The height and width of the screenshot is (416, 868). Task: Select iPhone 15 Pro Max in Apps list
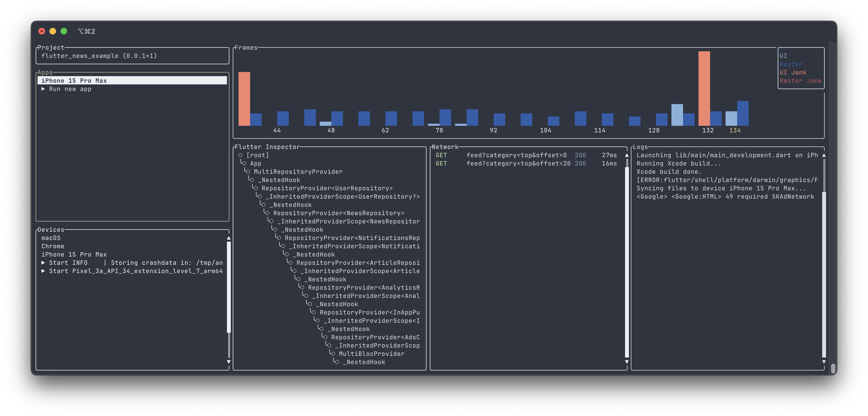[74, 81]
